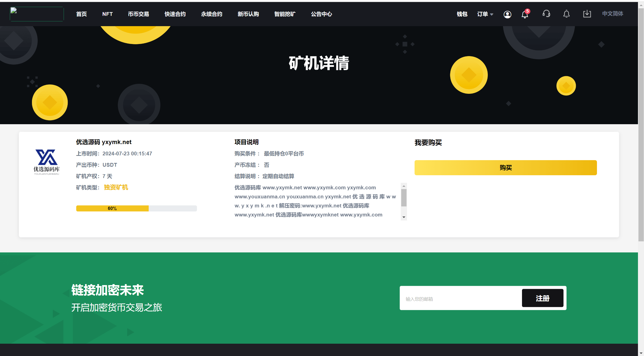Image resolution: width=644 pixels, height=356 pixels.
Task: Open 智能挖矿 page
Action: click(285, 14)
